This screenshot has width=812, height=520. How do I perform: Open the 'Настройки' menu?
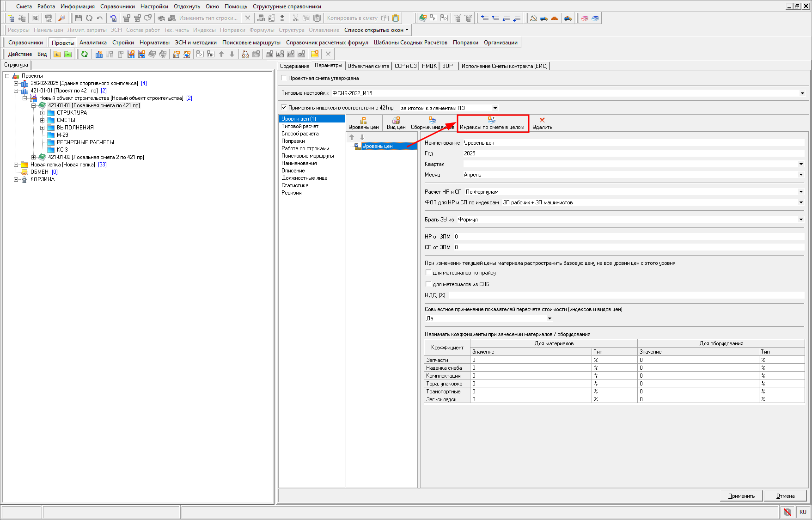[x=154, y=6]
